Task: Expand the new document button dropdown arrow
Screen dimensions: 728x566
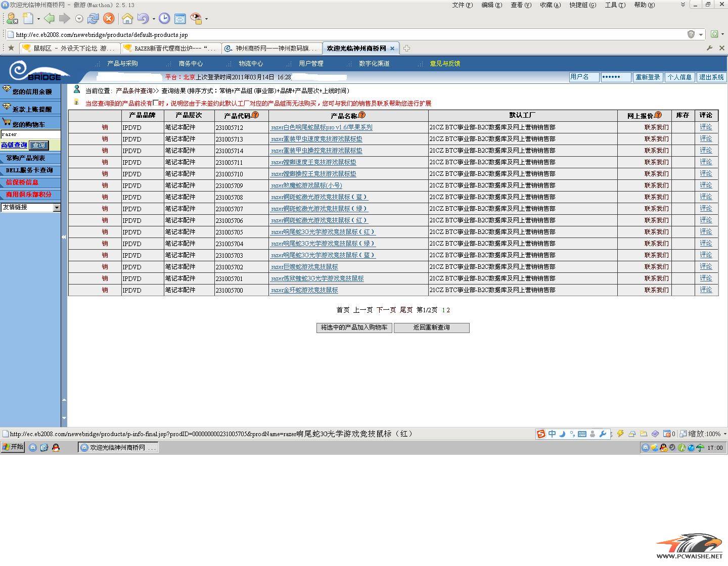Action: coord(38,19)
